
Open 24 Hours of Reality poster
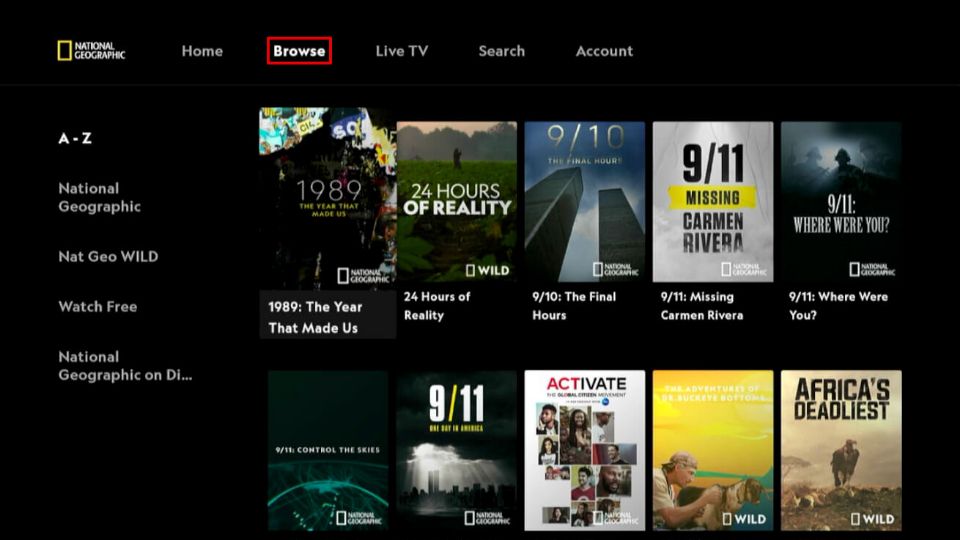457,202
